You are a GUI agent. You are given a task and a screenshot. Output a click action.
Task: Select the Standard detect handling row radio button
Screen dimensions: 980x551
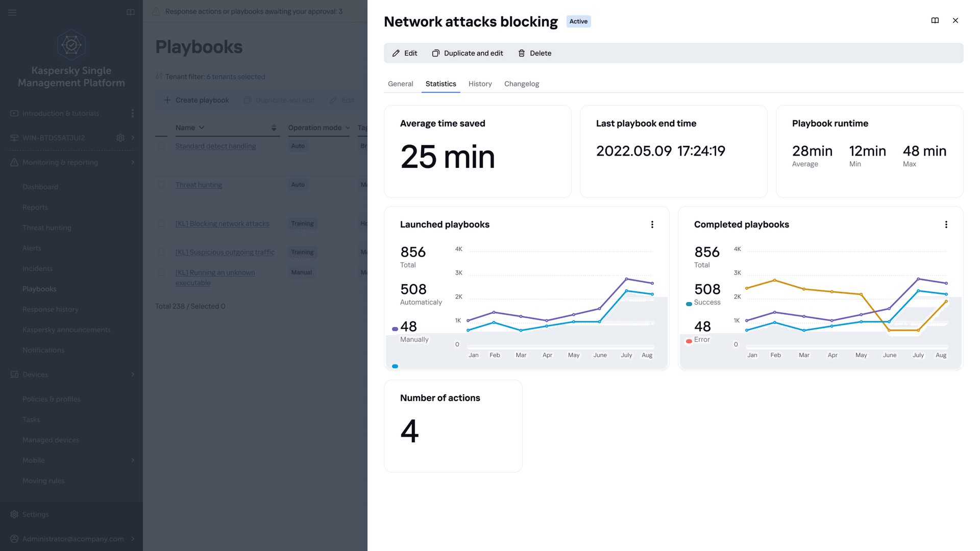tap(161, 146)
